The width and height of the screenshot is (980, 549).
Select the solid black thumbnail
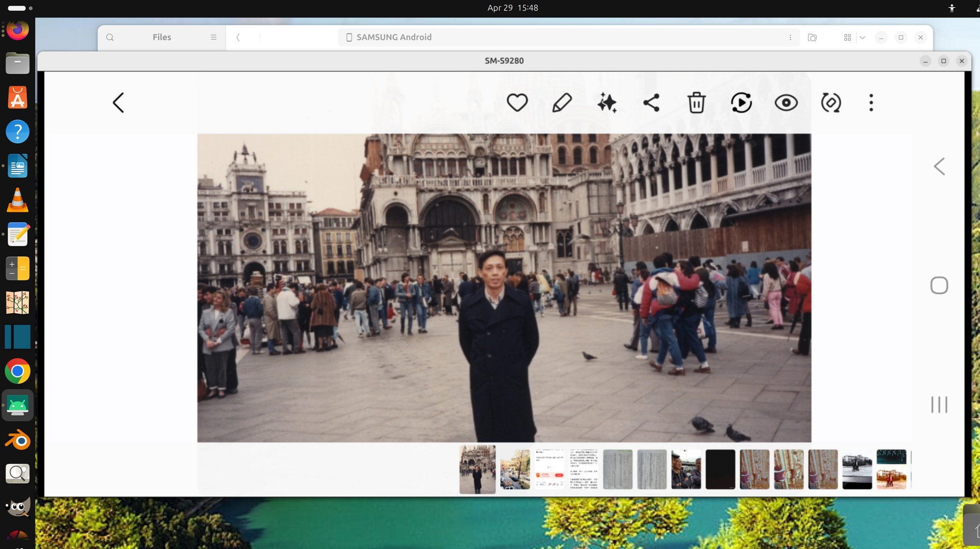click(720, 469)
